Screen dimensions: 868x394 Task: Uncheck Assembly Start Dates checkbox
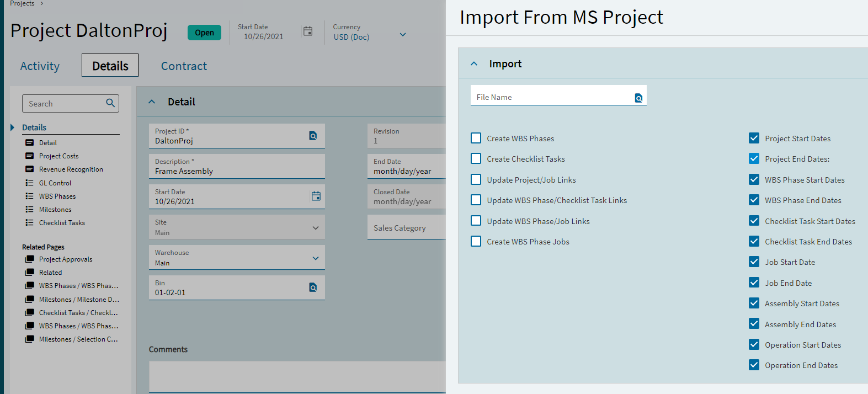click(x=754, y=303)
